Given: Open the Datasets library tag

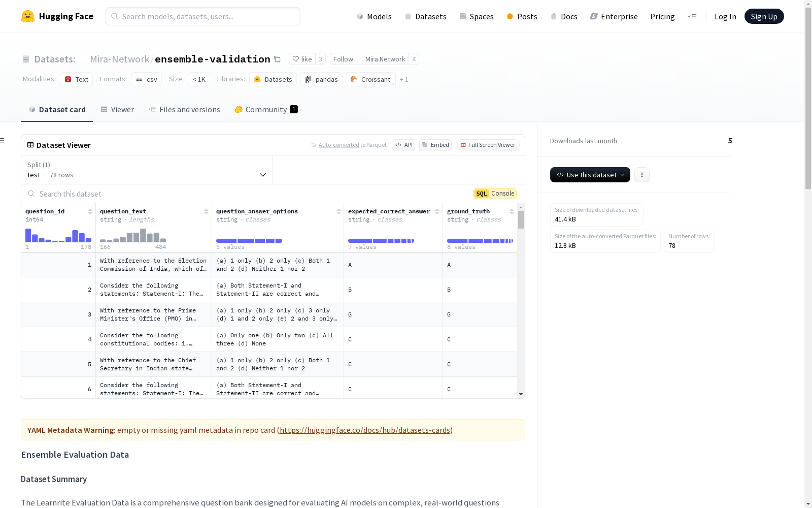Looking at the screenshot, I should pos(273,79).
